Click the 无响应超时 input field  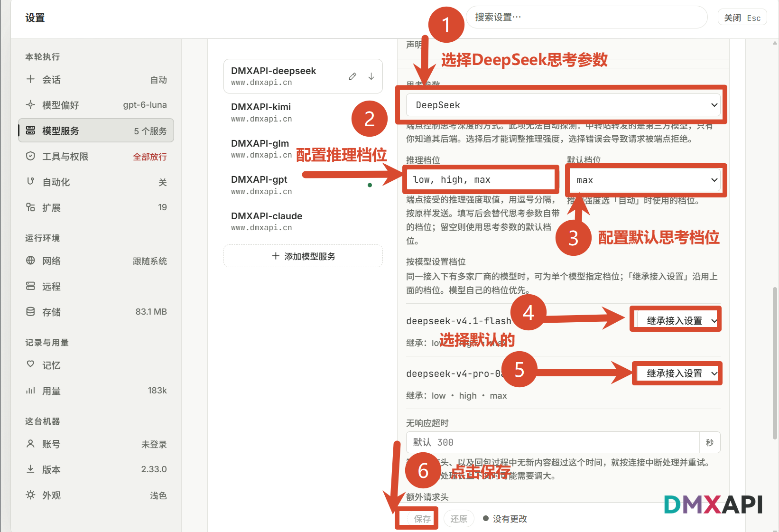(x=553, y=442)
